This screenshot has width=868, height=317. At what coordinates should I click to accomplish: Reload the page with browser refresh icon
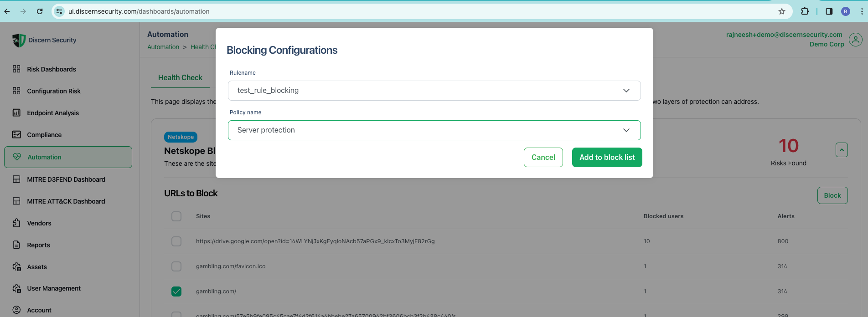pos(40,11)
